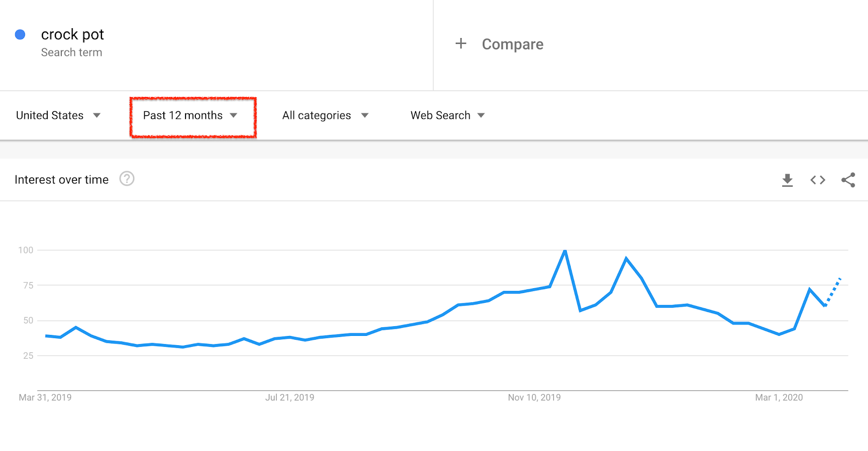
Task: Click the dotted forecast segment of line
Action: point(833,292)
